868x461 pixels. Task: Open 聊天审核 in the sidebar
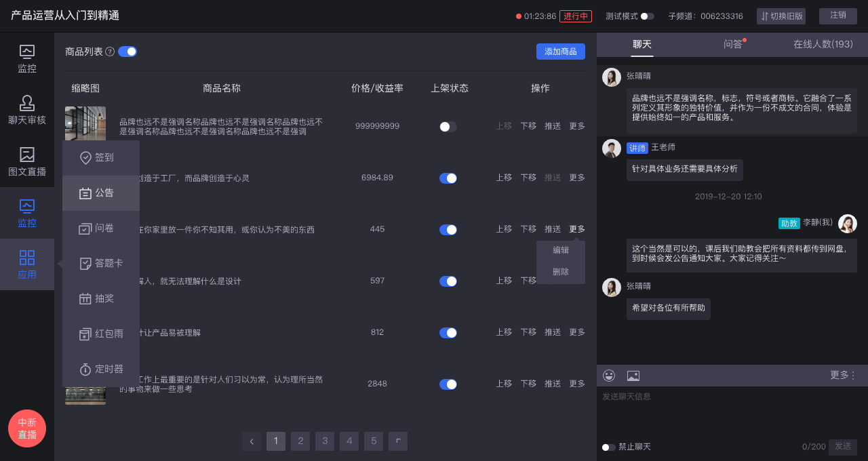[27, 111]
